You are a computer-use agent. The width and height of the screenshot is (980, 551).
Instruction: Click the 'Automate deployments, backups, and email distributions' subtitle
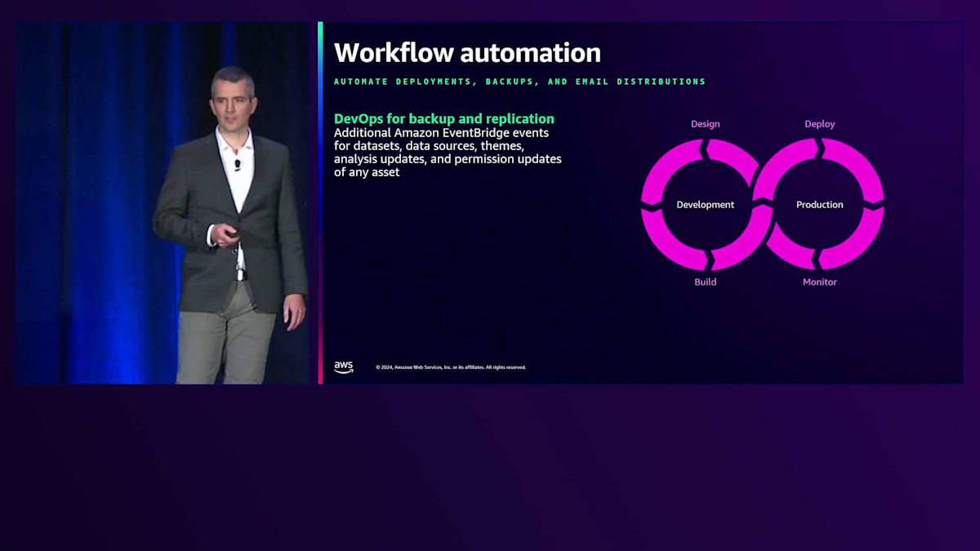(x=519, y=82)
